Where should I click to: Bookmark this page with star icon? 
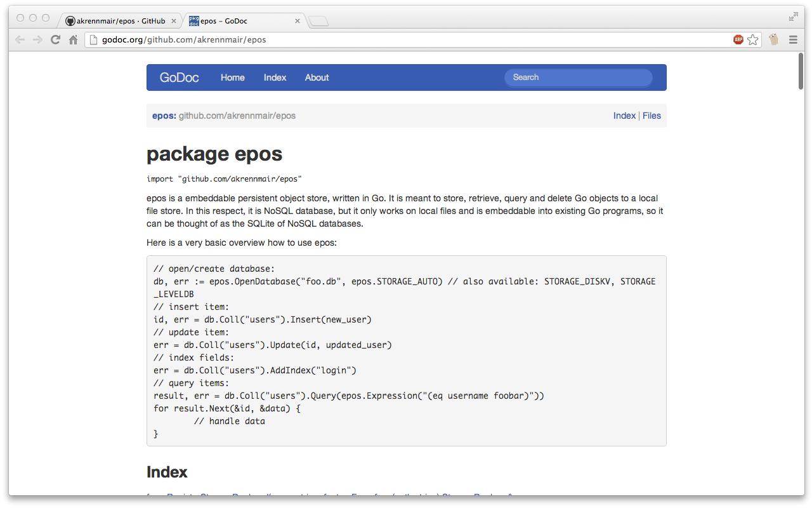[753, 40]
